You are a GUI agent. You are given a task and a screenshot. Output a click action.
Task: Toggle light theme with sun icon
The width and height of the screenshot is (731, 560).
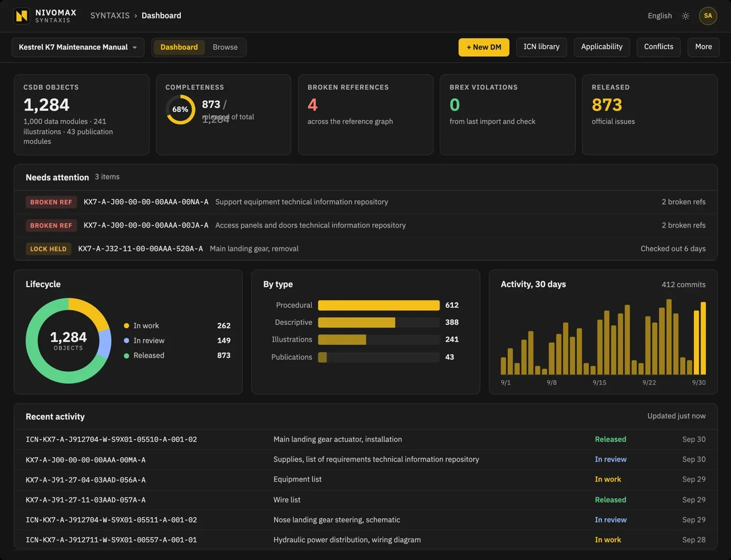(686, 16)
